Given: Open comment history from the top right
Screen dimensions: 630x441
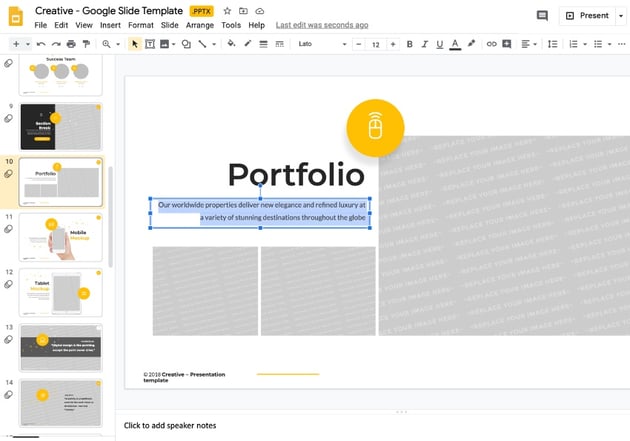Looking at the screenshot, I should coord(542,15).
